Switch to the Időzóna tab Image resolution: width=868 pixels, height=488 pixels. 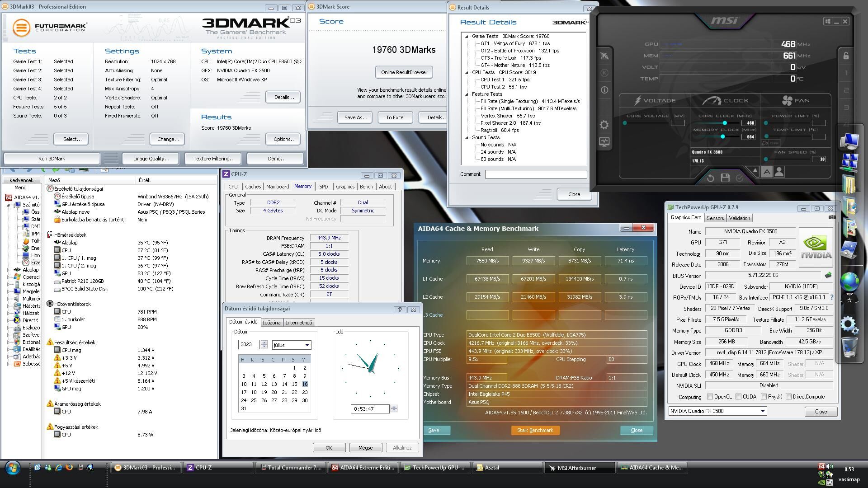click(x=272, y=323)
